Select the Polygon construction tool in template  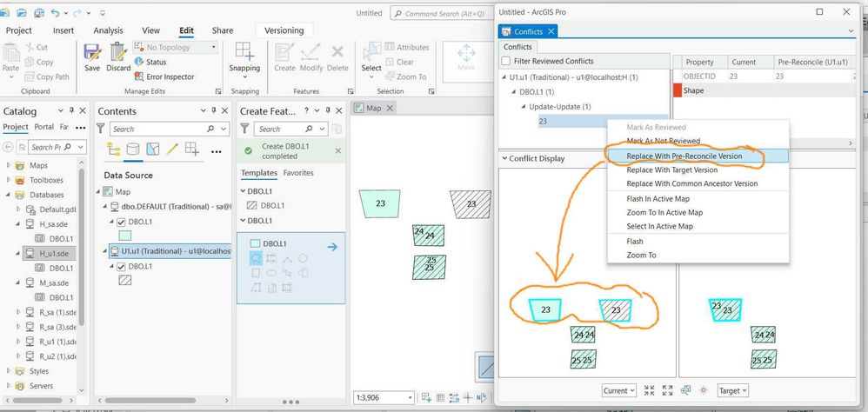[x=256, y=257]
